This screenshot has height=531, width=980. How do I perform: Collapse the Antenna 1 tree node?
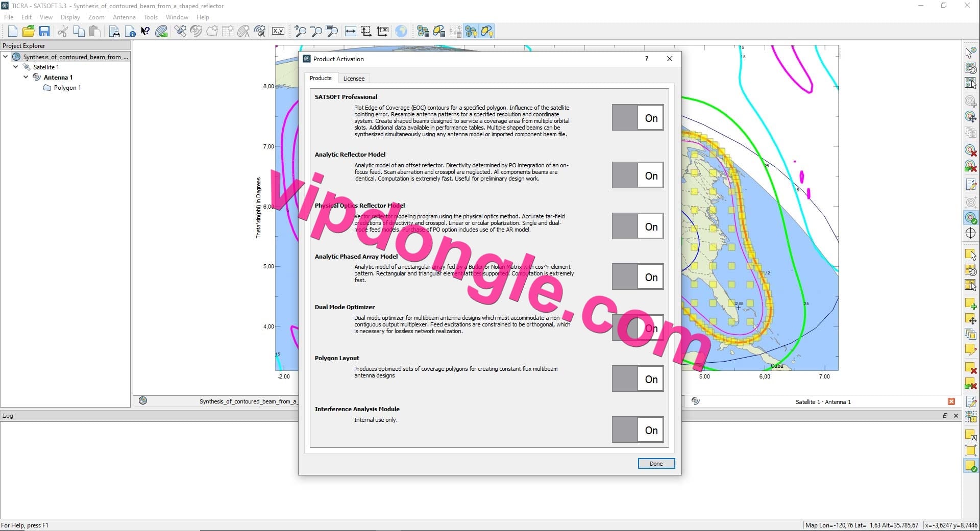[26, 77]
